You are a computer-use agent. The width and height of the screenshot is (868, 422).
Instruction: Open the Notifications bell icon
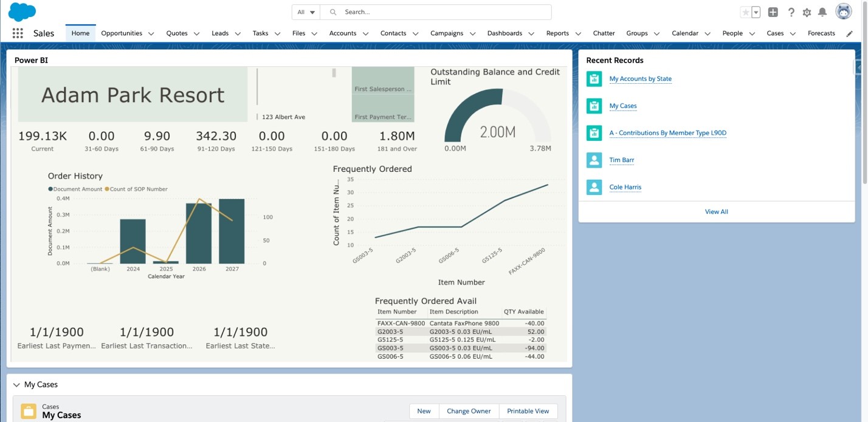[822, 12]
